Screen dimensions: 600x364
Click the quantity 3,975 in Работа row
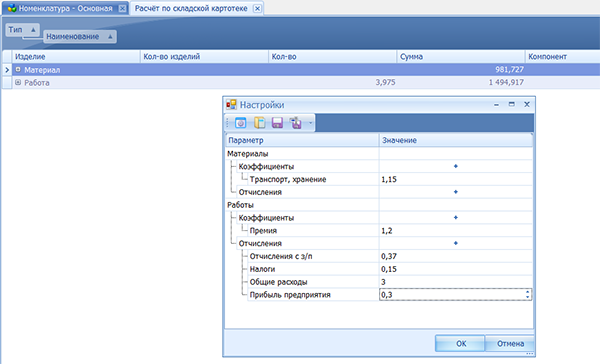pyautogui.click(x=385, y=82)
